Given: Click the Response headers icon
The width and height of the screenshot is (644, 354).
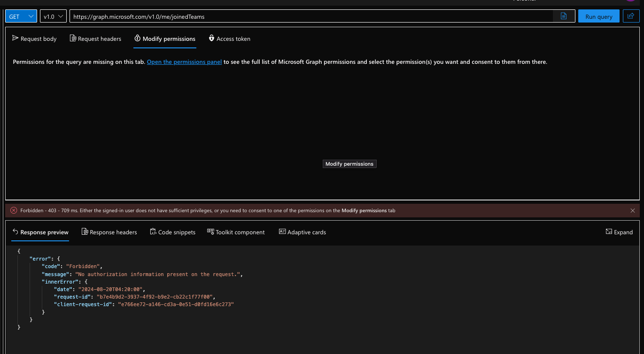Looking at the screenshot, I should [85, 231].
